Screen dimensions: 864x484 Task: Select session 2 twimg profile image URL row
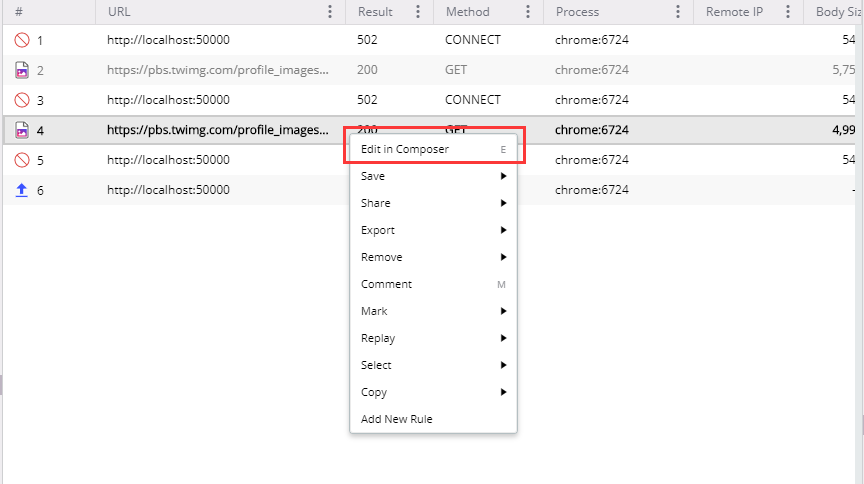(217, 70)
